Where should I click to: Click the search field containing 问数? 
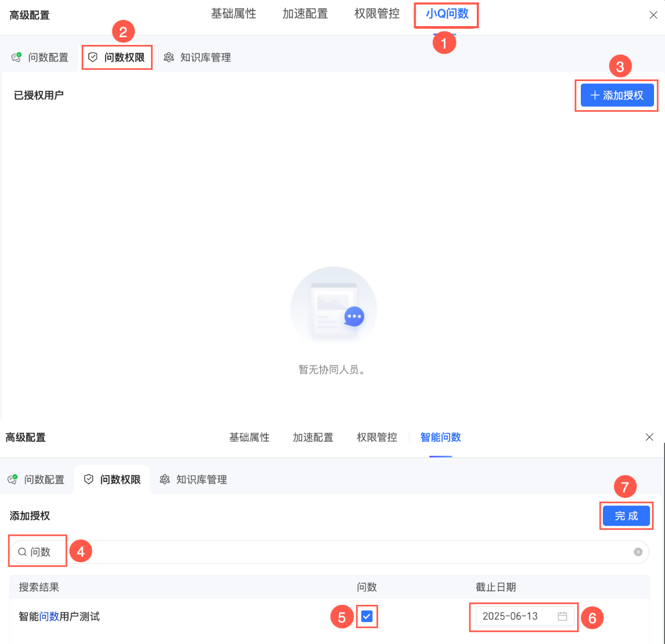(329, 552)
